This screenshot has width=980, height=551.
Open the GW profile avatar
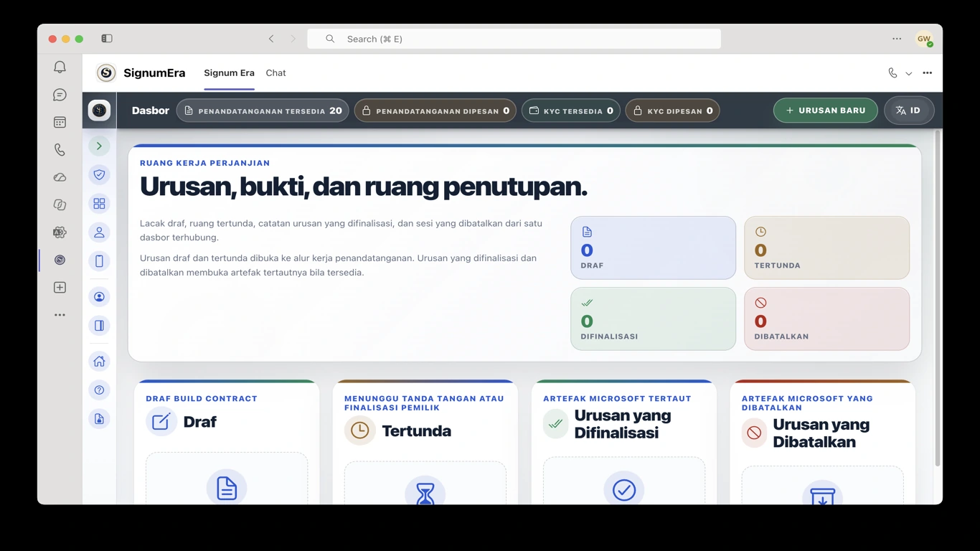[923, 39]
